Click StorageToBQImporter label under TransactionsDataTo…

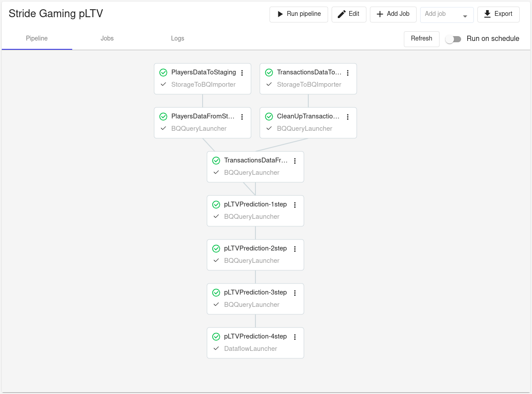coord(309,85)
